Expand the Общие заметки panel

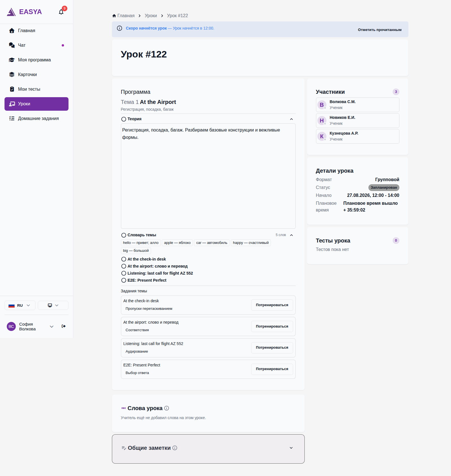tap(291, 448)
